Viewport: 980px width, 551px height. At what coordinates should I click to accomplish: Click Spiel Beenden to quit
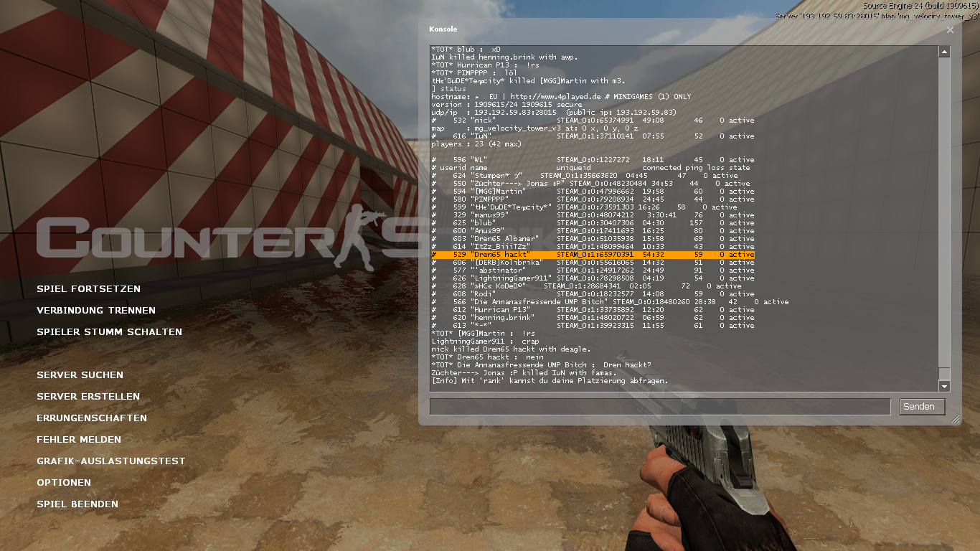point(77,504)
